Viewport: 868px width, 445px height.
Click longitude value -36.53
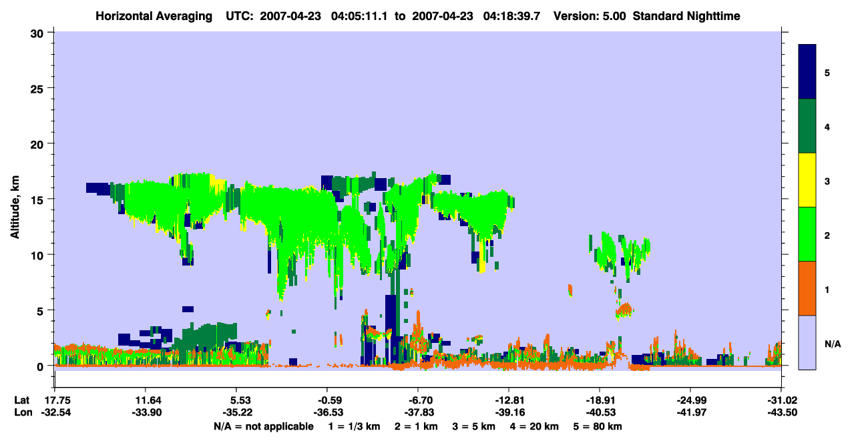(x=327, y=412)
